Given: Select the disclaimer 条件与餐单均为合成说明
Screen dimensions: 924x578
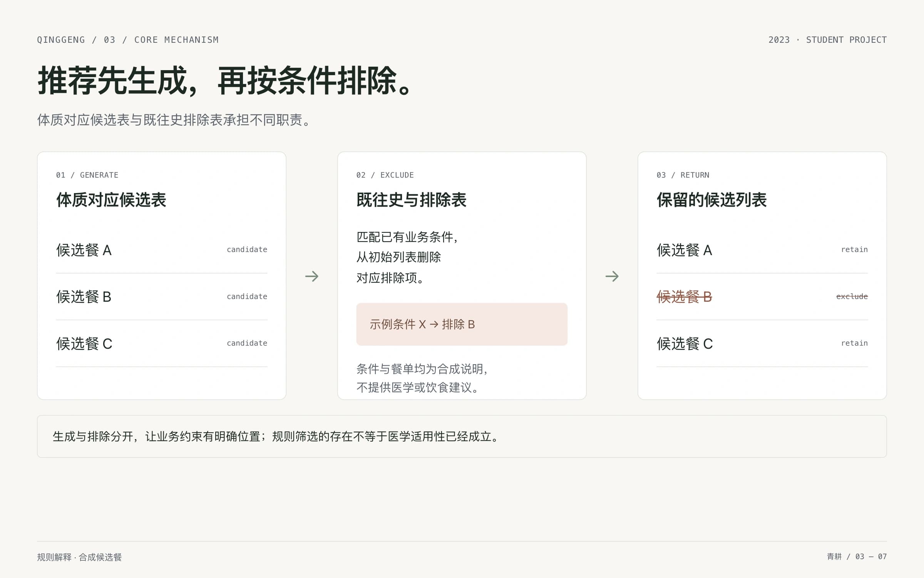Looking at the screenshot, I should [422, 378].
